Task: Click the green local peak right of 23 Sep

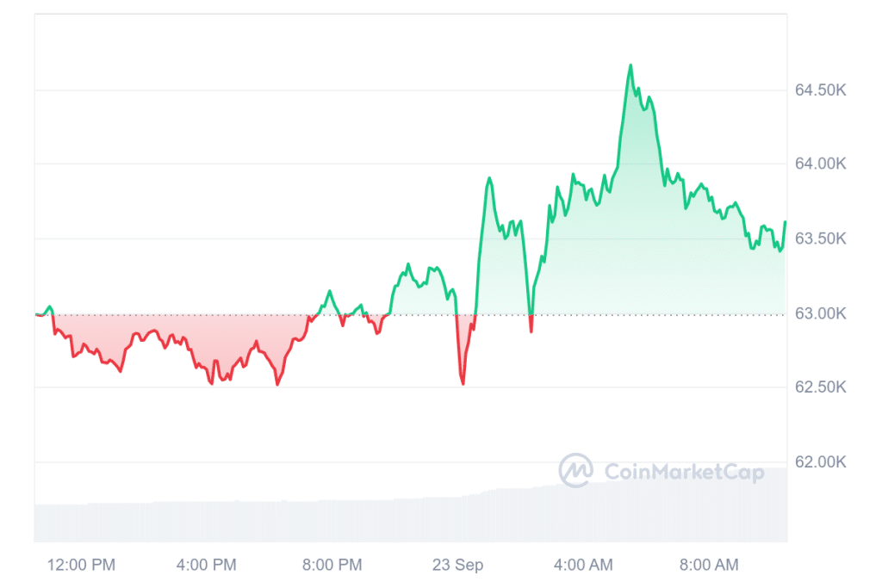Action: pos(489,178)
